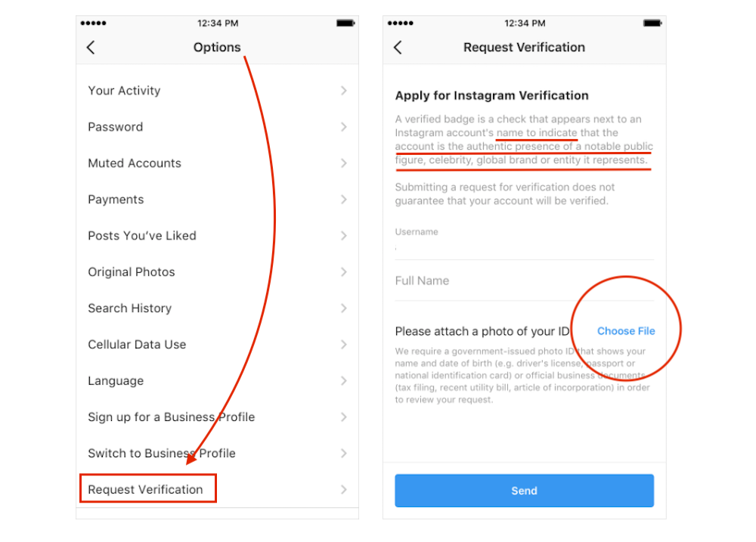The image size is (756, 542).
Task: Expand the Payments row chevron
Action: (x=343, y=200)
